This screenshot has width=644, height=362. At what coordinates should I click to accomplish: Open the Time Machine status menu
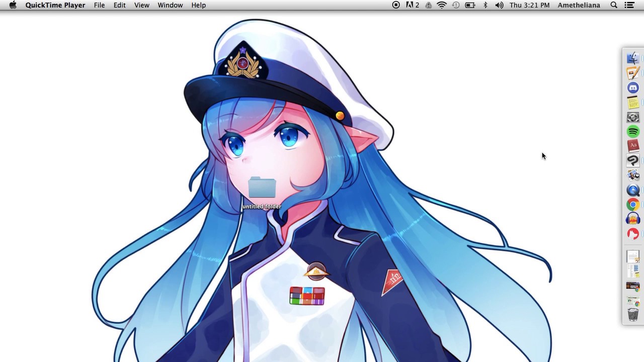click(x=456, y=5)
